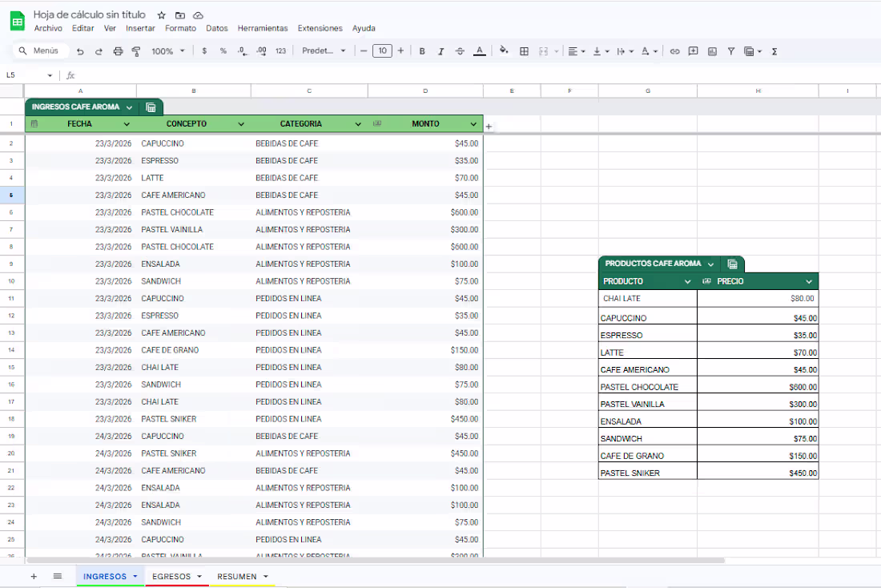Click the redo icon
The height and width of the screenshot is (588, 881).
(x=99, y=51)
